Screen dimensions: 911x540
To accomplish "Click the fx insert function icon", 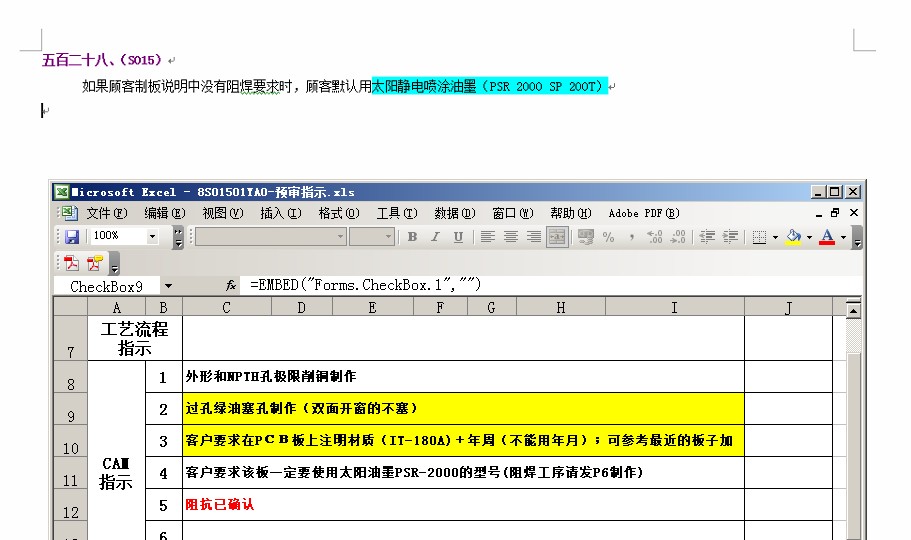I will (231, 285).
